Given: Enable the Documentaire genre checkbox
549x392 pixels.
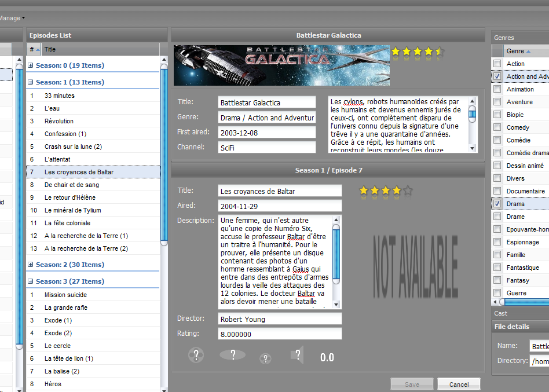Looking at the screenshot, I should pyautogui.click(x=497, y=191).
